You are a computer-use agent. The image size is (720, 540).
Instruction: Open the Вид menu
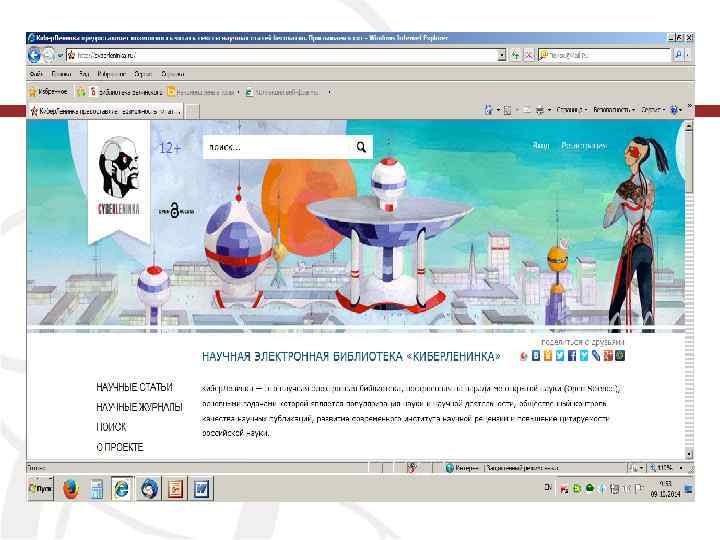84,74
